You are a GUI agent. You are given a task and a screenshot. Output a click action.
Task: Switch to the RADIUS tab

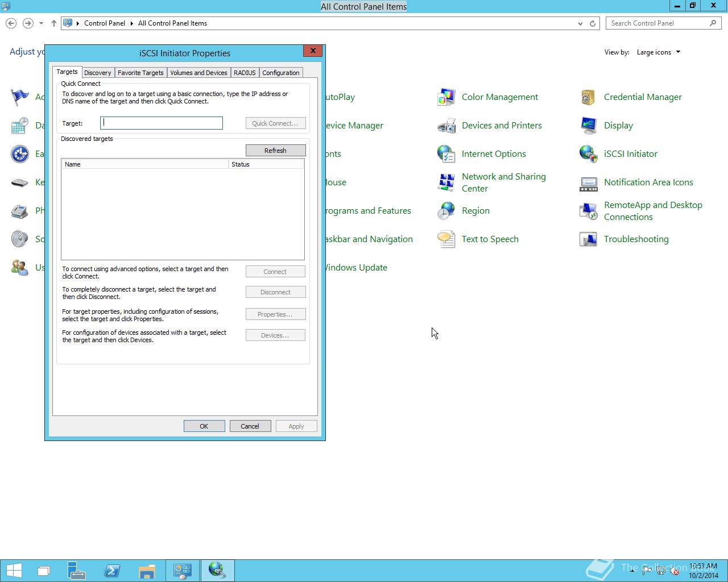pyautogui.click(x=245, y=73)
